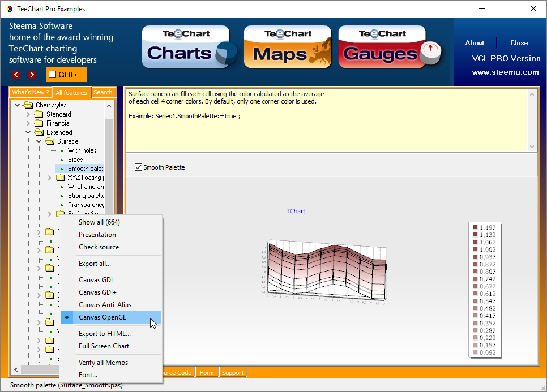Switch to Canvas GDI+ rendering
Viewport: 547px width, 392px height.
click(x=110, y=292)
